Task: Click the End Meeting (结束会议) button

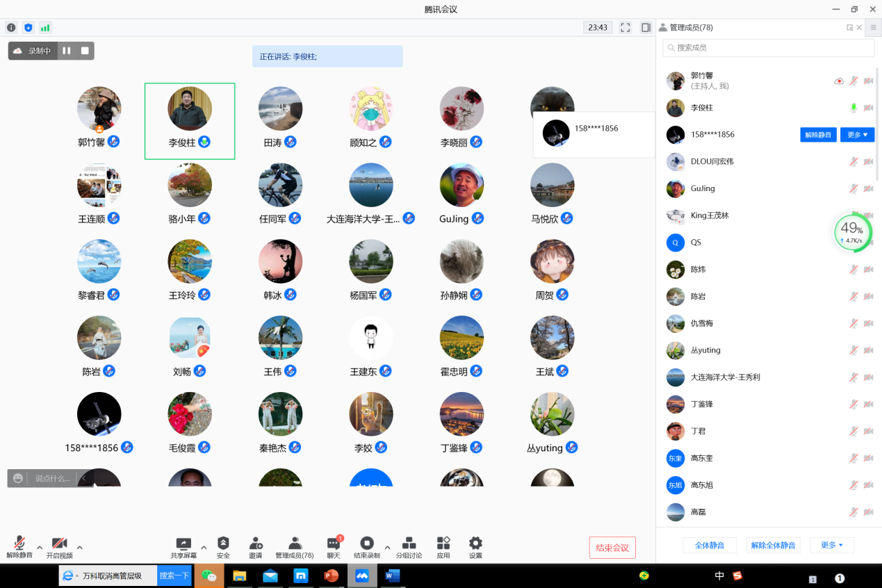Action: click(612, 548)
